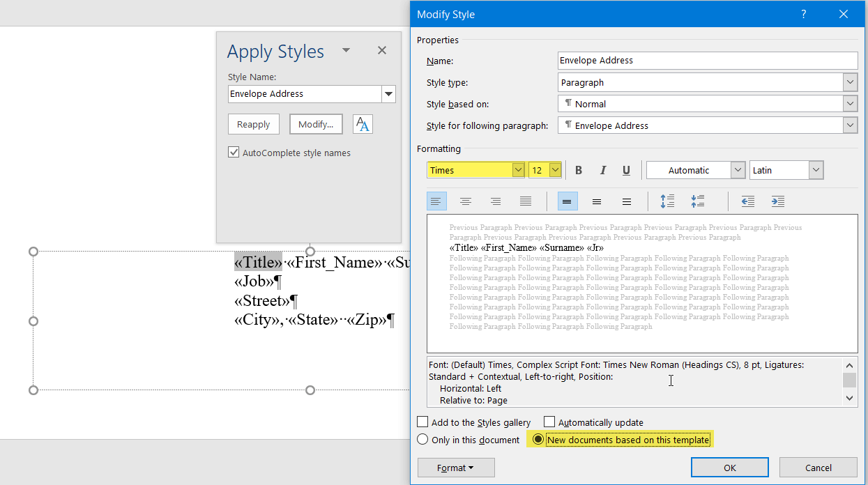Open Style for following paragraph dropdown
This screenshot has width=868, height=485.
click(x=850, y=125)
